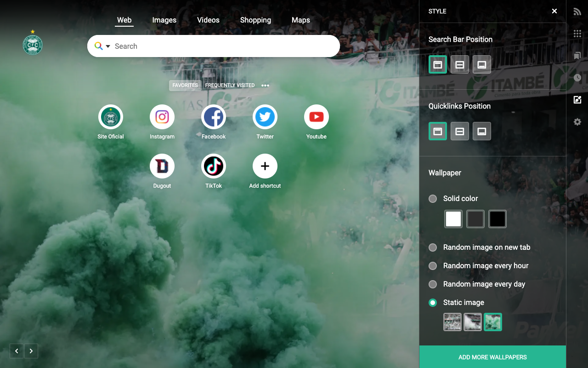Open the Dugout shortcut
The image size is (588, 368).
(x=162, y=166)
